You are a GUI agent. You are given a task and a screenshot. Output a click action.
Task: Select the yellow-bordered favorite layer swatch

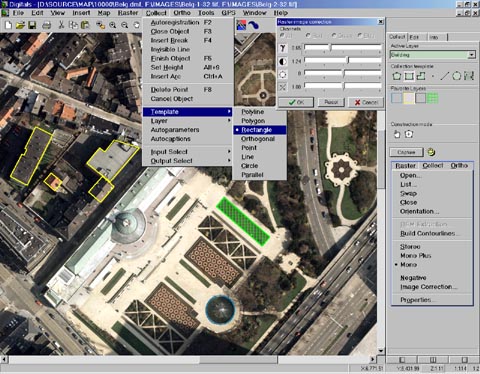click(x=409, y=98)
